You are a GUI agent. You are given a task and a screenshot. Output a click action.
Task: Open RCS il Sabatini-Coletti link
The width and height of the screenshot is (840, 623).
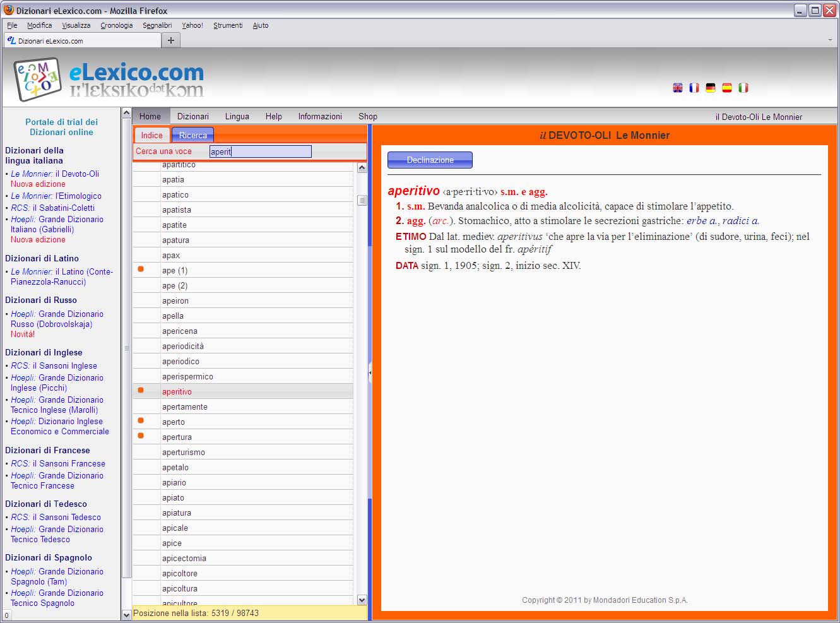click(x=52, y=208)
